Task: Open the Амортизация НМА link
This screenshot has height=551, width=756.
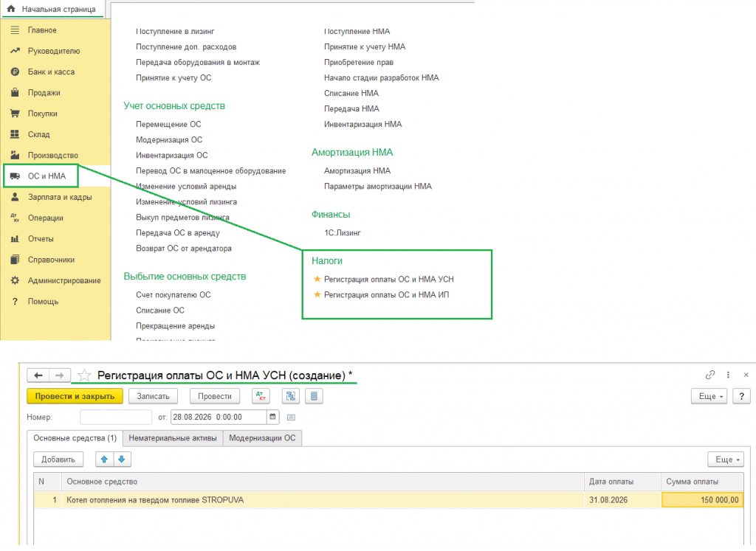Action: (357, 171)
